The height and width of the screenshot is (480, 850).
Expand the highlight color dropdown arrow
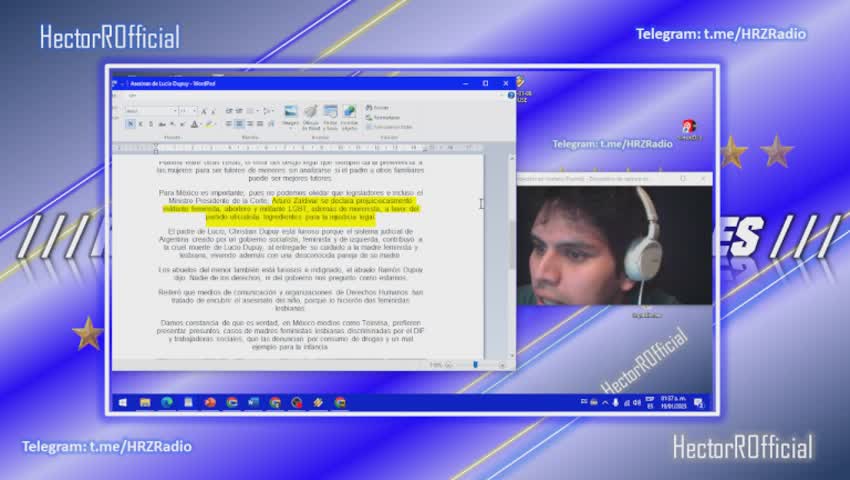(215, 124)
